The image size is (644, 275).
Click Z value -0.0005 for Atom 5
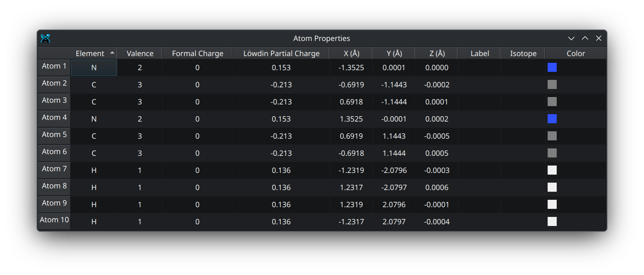tap(436, 136)
